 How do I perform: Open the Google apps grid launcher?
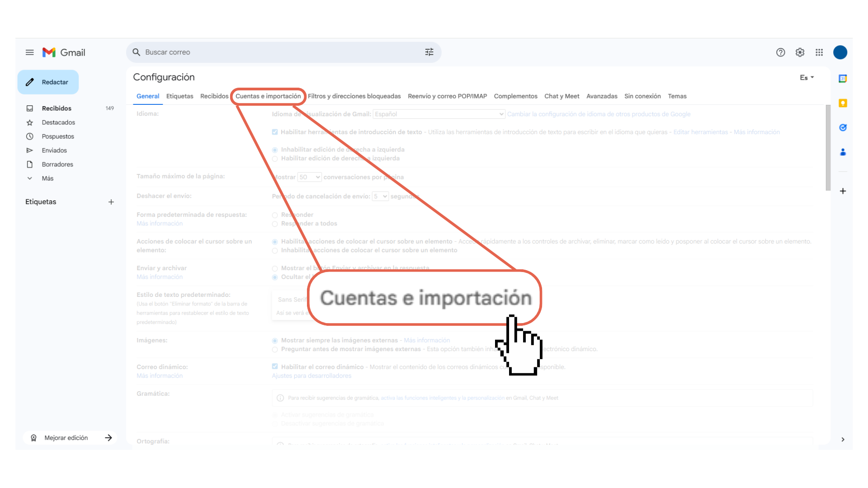[819, 52]
